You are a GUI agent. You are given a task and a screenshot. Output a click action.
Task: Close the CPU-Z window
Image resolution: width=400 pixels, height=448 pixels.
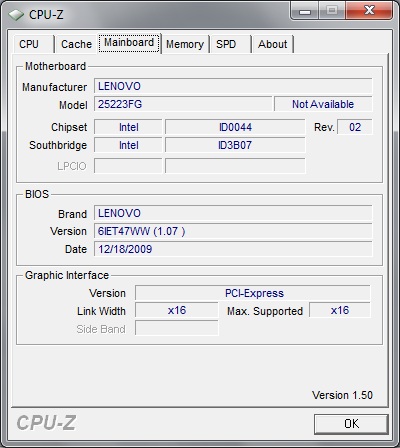[369, 11]
